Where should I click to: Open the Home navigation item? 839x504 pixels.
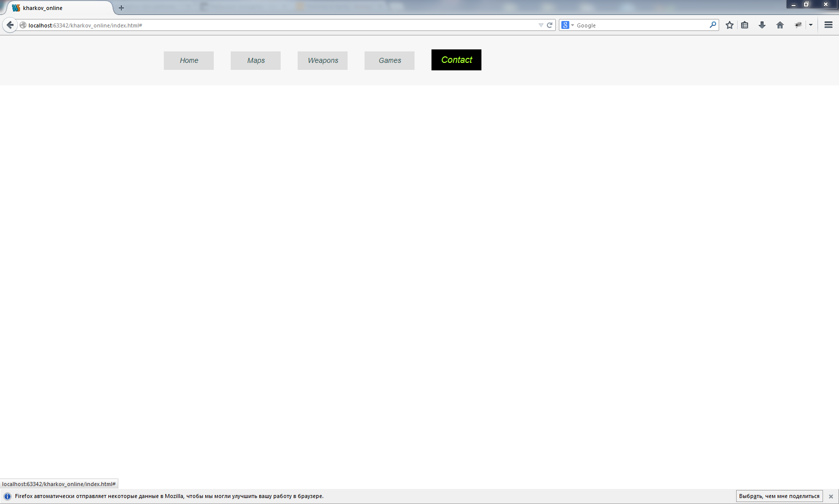(x=189, y=60)
